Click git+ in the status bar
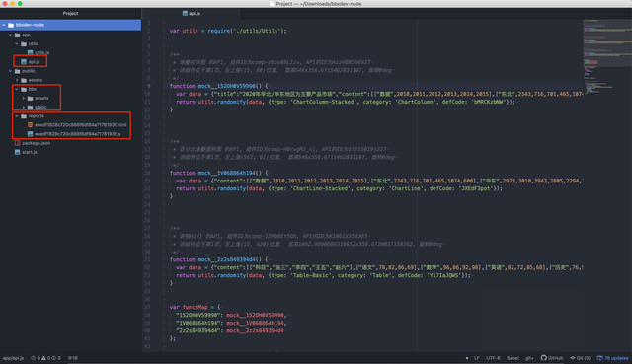632x364 pixels. click(529, 358)
